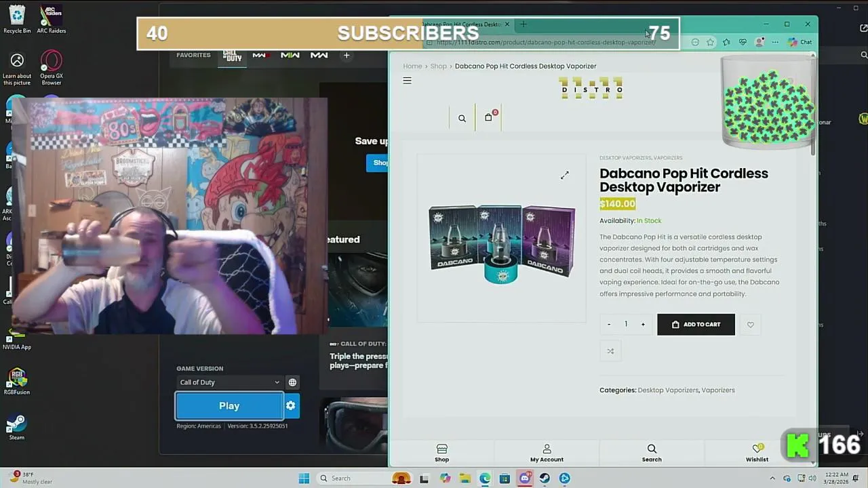This screenshot has width=868, height=488.
Task: Expand the product image to fullscreen
Action: [x=564, y=175]
